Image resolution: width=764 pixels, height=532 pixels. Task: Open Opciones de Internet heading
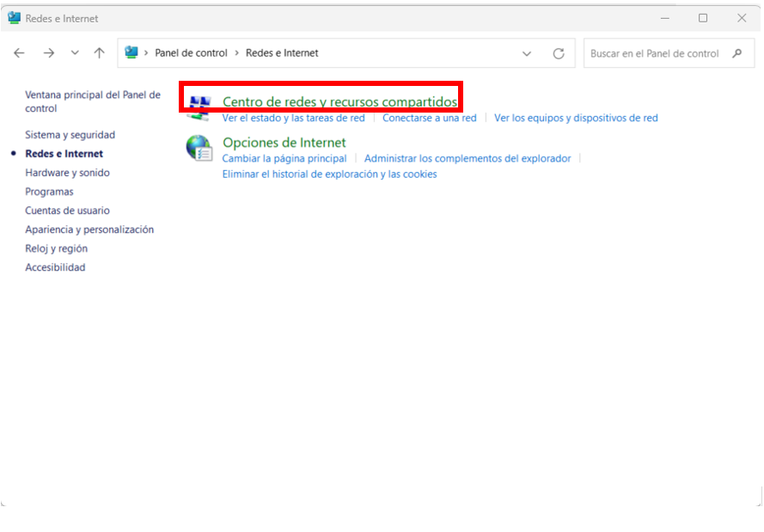click(x=284, y=143)
